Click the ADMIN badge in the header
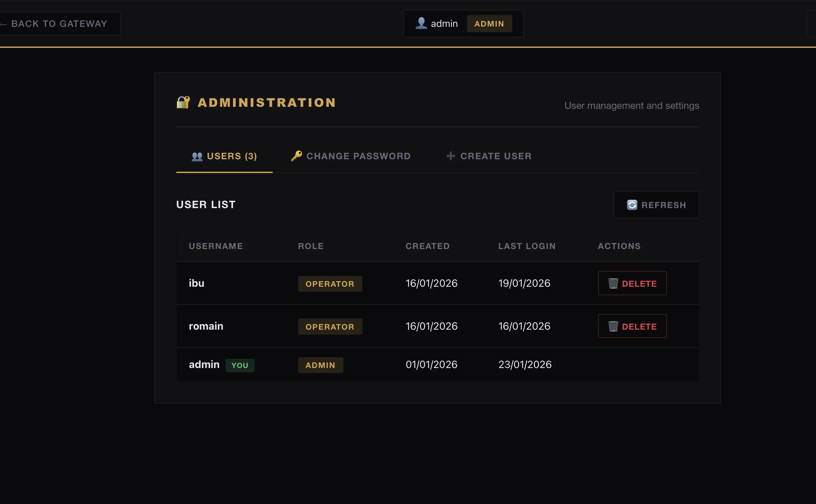 489,24
